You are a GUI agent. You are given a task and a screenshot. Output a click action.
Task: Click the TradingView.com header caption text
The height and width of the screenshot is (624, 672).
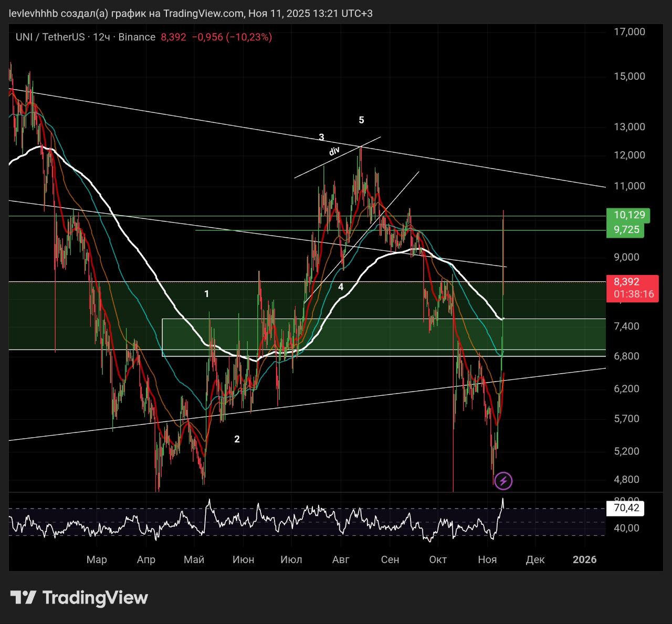191,13
